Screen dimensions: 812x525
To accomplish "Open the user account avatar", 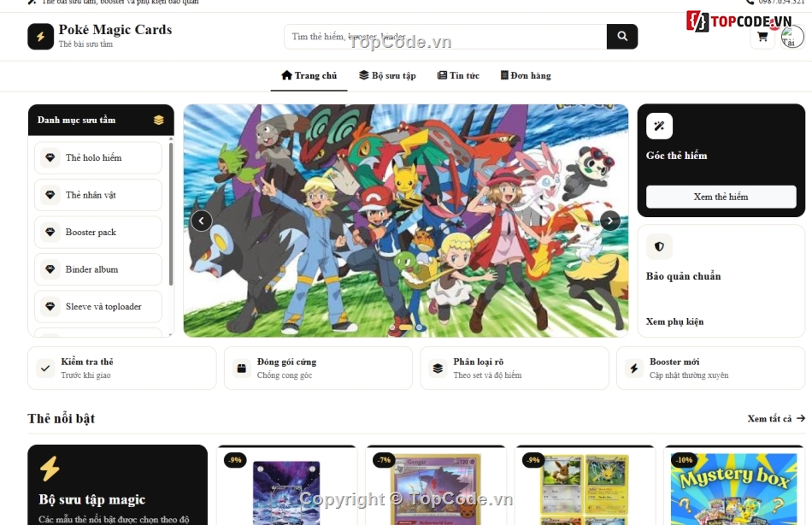I will coord(792,37).
